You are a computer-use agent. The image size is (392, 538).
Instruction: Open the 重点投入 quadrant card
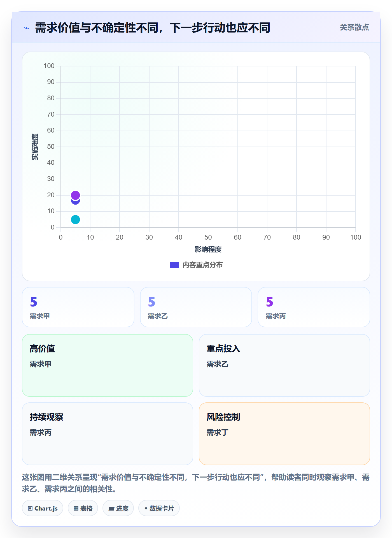point(284,365)
